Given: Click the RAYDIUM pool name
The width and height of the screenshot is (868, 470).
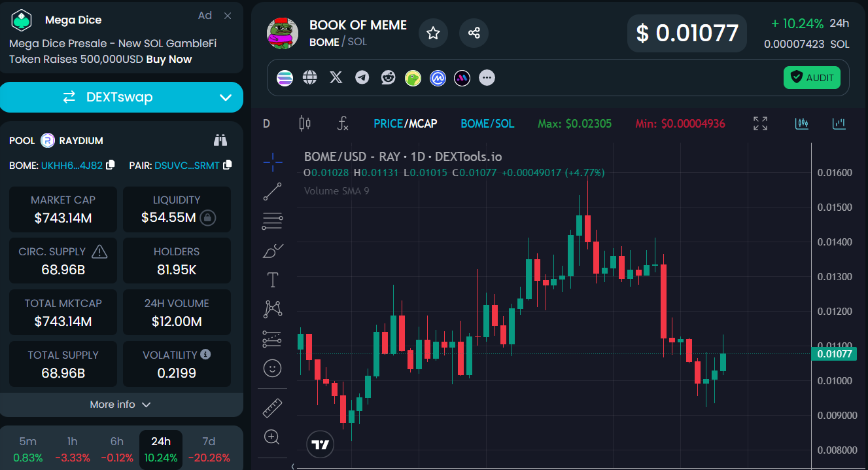Looking at the screenshot, I should coord(81,141).
